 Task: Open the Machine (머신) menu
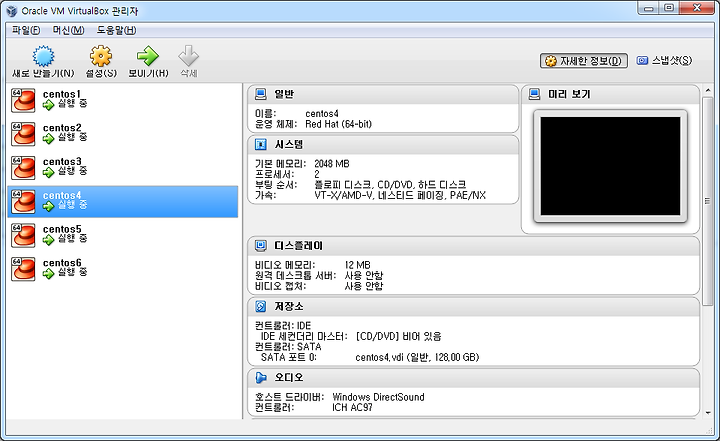68,30
